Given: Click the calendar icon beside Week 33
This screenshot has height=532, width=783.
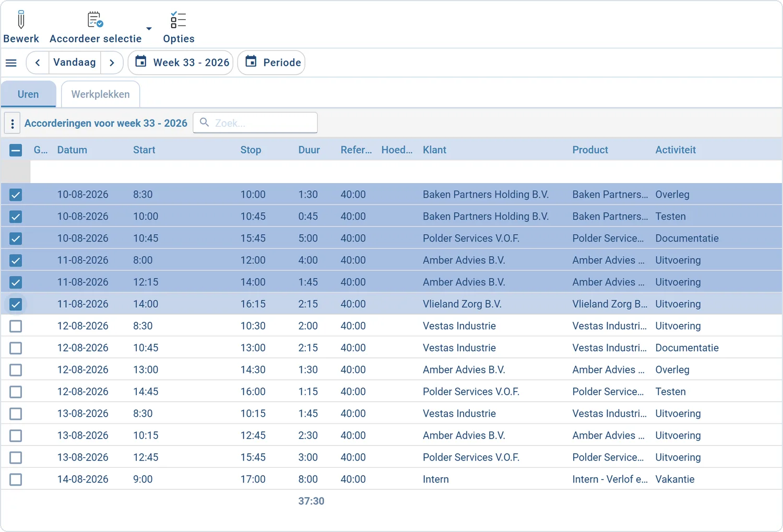Looking at the screenshot, I should (141, 62).
